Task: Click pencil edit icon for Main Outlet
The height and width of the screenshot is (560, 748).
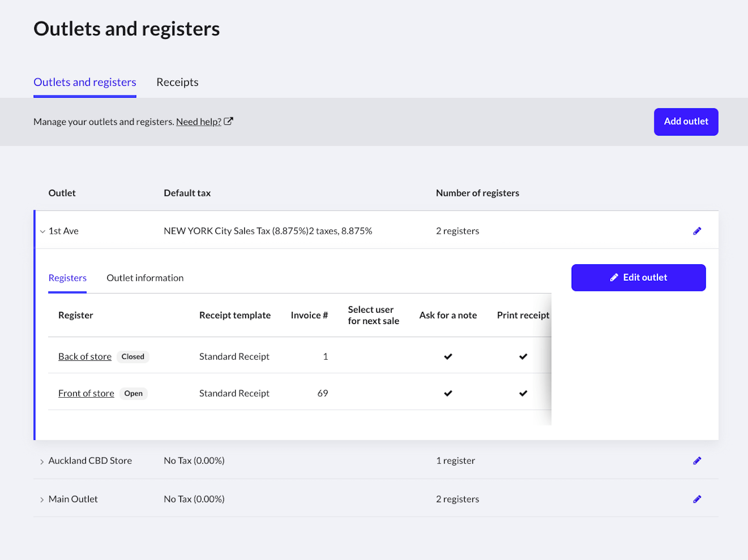Action: pyautogui.click(x=697, y=499)
